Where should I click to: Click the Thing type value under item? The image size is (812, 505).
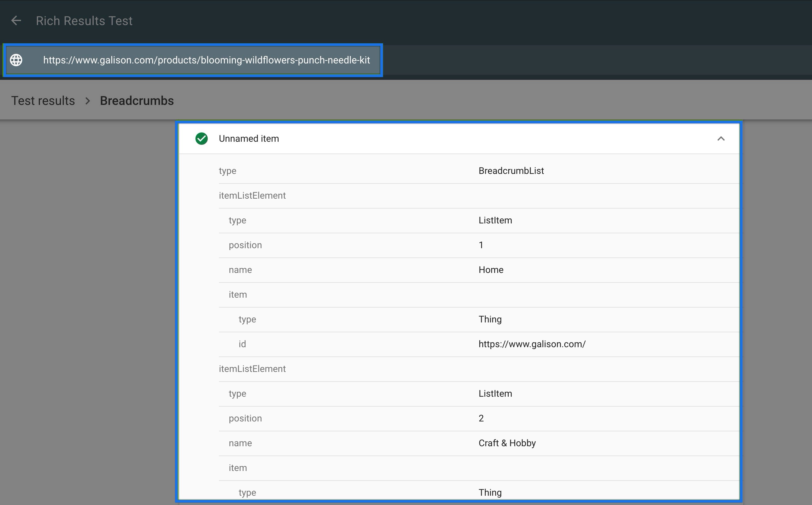[x=490, y=319]
